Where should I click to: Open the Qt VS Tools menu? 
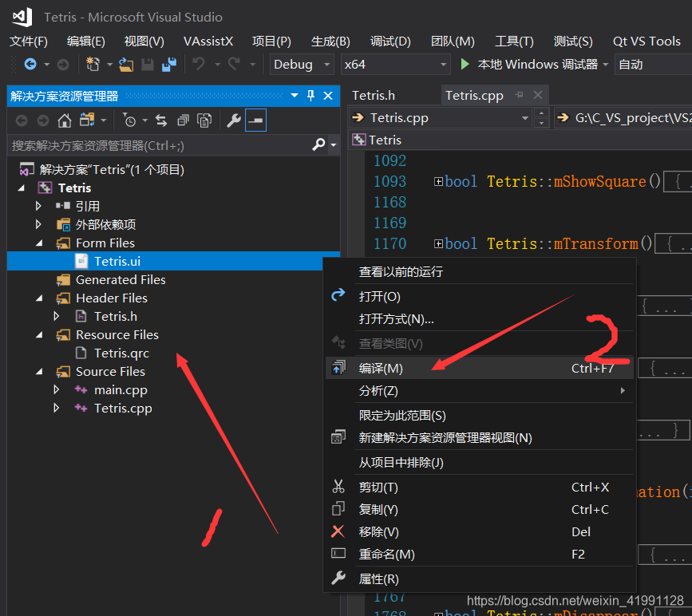click(x=647, y=41)
